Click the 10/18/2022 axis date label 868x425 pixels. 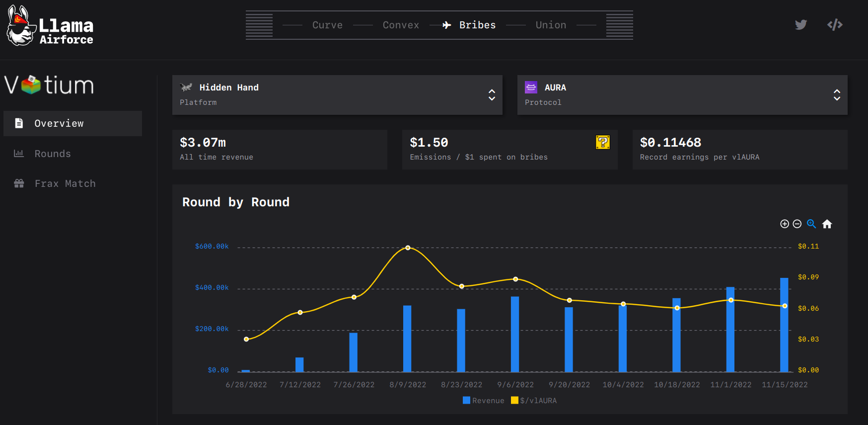677,385
